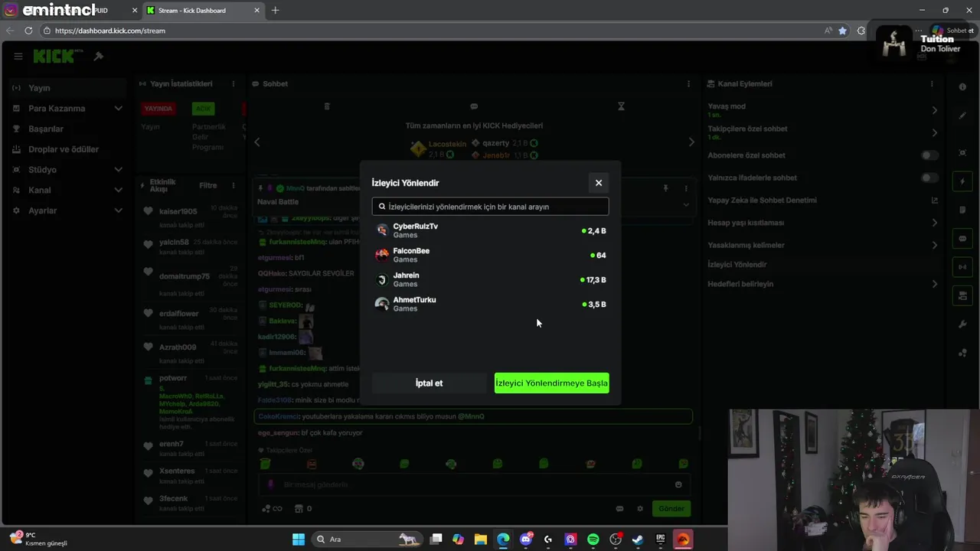Click the pin icon on the pinned message
This screenshot has width=980, height=551.
[665, 188]
